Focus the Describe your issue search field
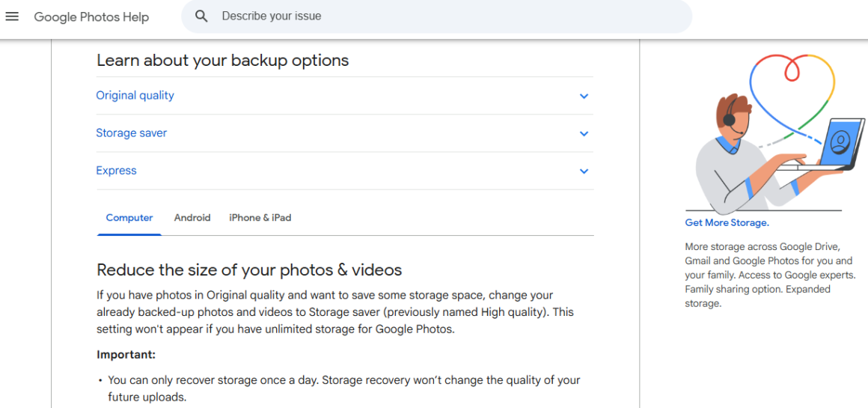Image resolution: width=868 pixels, height=408 pixels. click(437, 16)
